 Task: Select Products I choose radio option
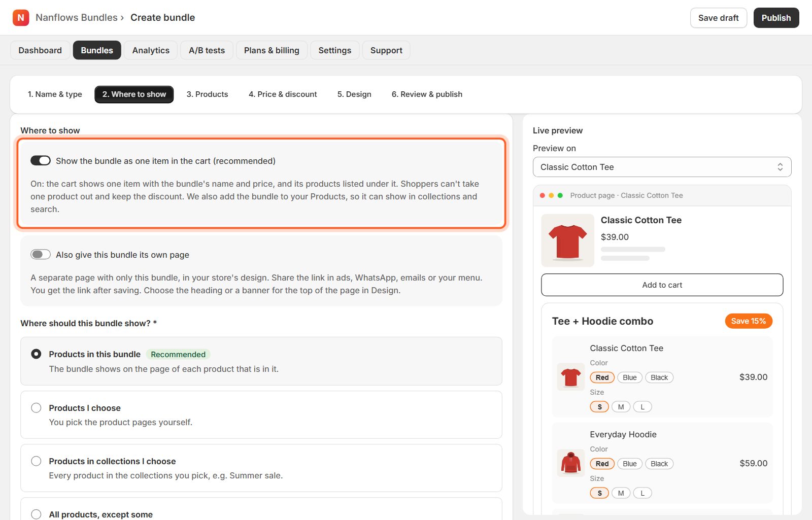pos(36,408)
